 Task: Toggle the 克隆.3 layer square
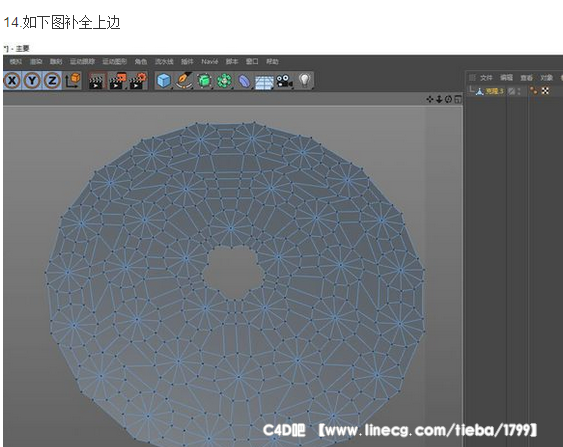coord(512,91)
